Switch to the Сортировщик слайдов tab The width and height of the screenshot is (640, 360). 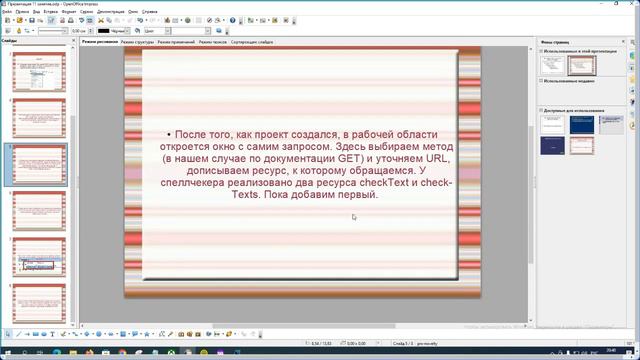coord(252,42)
